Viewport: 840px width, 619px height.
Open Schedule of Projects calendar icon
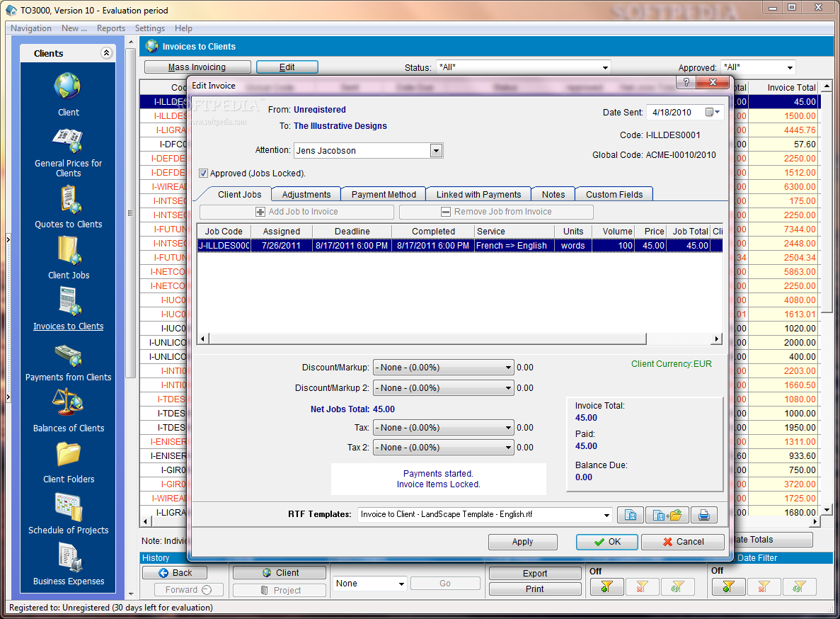[69, 506]
